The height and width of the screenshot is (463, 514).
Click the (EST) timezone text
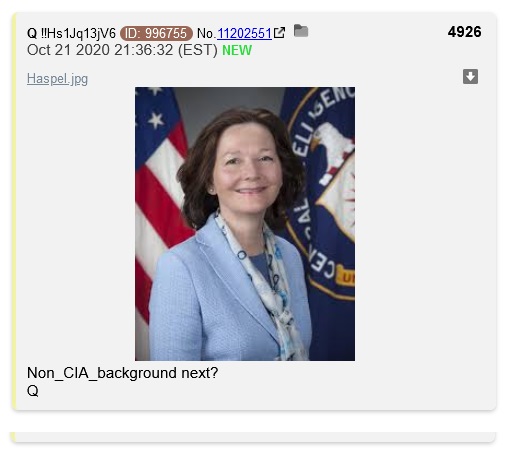(198, 50)
